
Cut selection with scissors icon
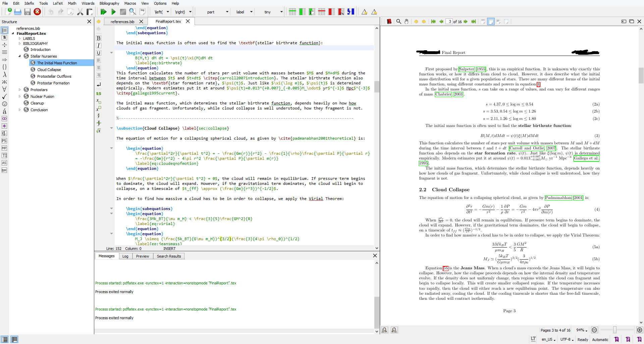80,12
